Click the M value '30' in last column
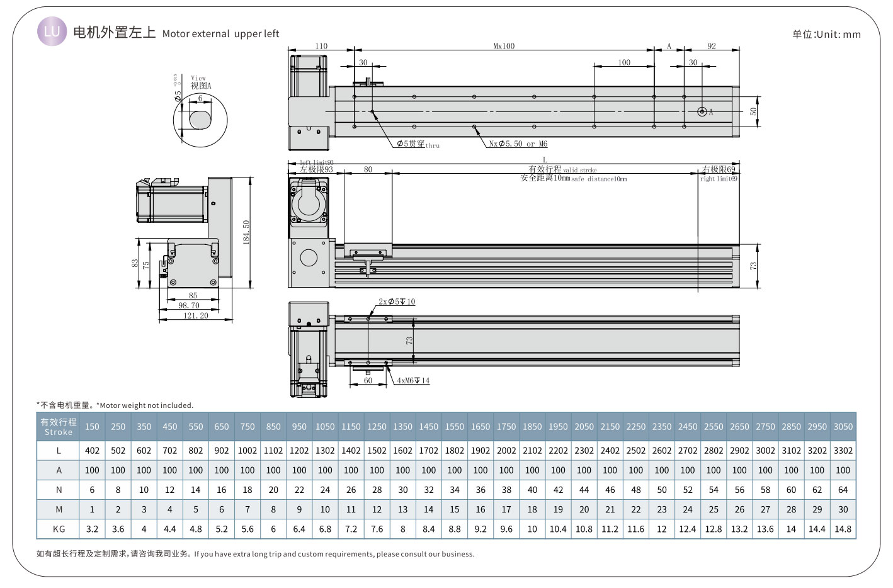893x588 pixels. click(x=843, y=509)
